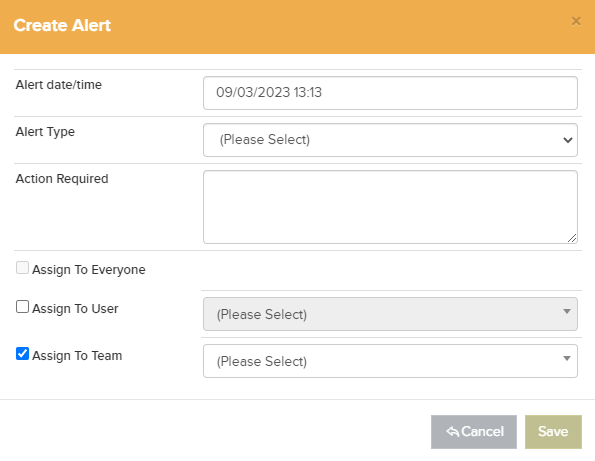The height and width of the screenshot is (461, 595).
Task: Cancel the alert creation
Action: click(x=474, y=432)
